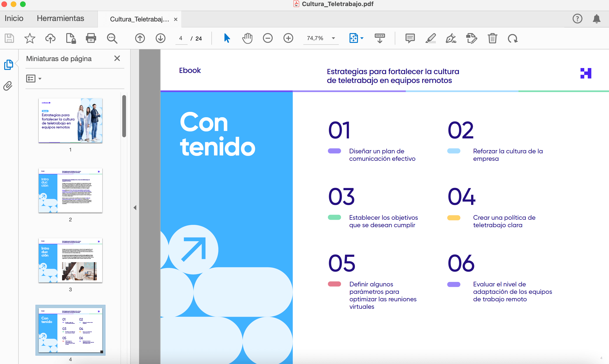Save the PDF file

(x=9, y=38)
